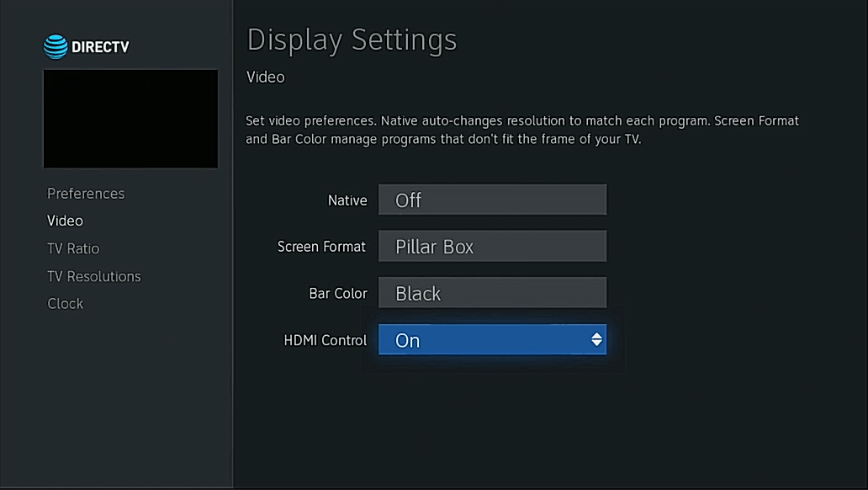Select Video in the sidebar
This screenshot has height=490, width=868.
coord(65,220)
